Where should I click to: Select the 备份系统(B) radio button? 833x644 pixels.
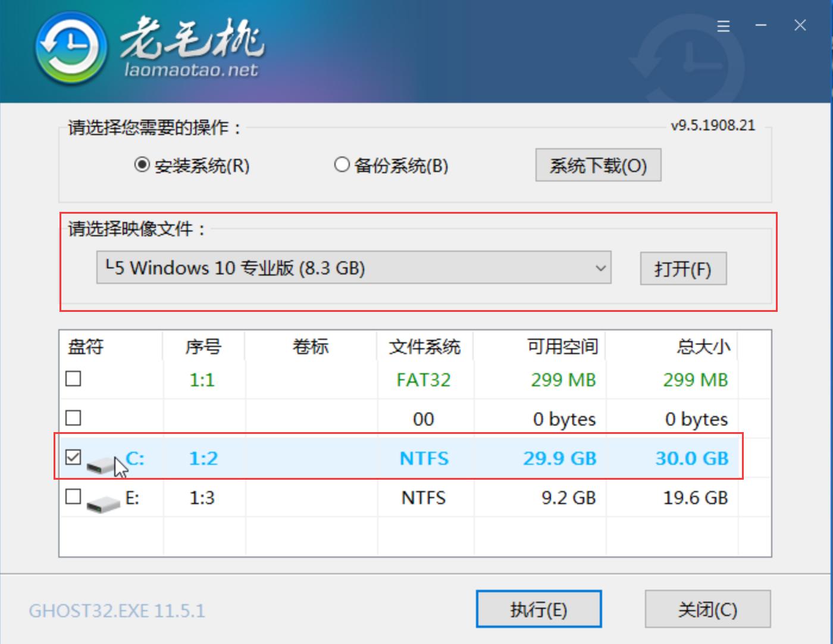point(342,165)
